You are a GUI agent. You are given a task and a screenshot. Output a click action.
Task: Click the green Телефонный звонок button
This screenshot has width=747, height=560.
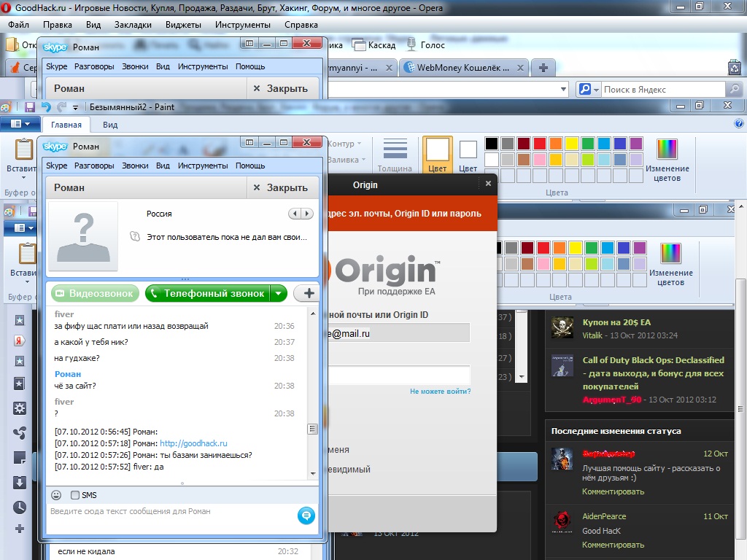pos(208,293)
